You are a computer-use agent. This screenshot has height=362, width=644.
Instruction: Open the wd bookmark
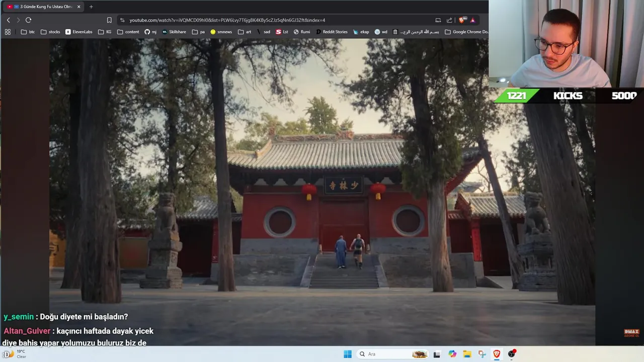(x=381, y=32)
